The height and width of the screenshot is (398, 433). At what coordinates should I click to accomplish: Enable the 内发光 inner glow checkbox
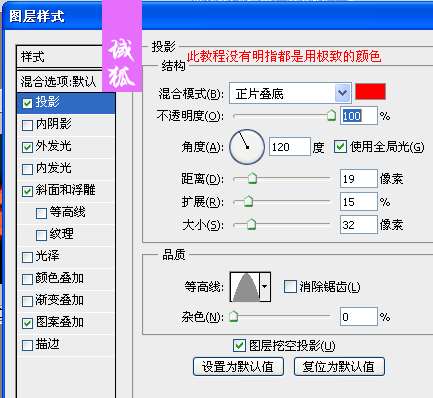(x=27, y=169)
